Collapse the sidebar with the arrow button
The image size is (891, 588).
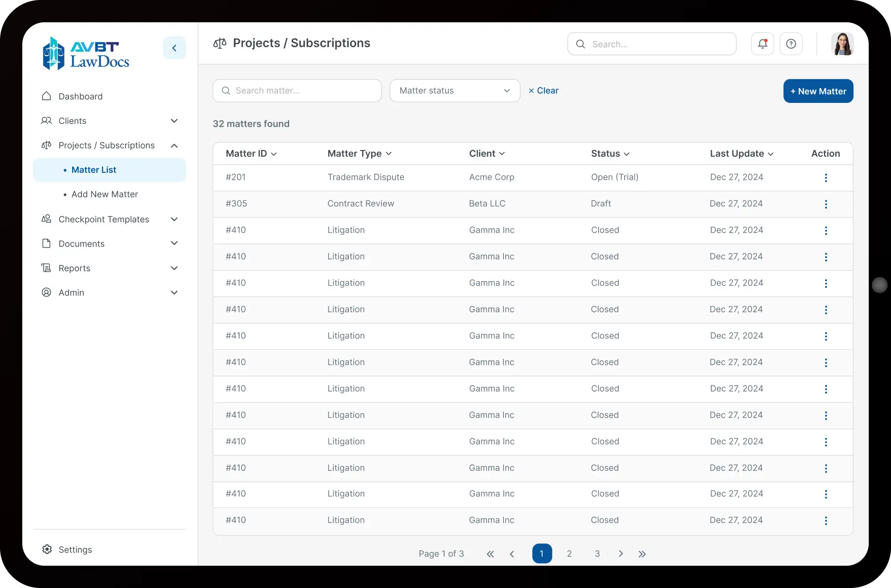click(x=174, y=48)
